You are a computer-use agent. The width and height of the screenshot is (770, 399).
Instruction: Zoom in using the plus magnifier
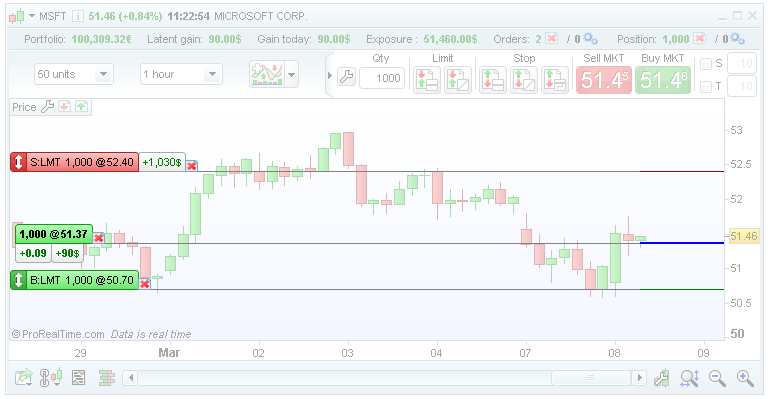[x=745, y=378]
